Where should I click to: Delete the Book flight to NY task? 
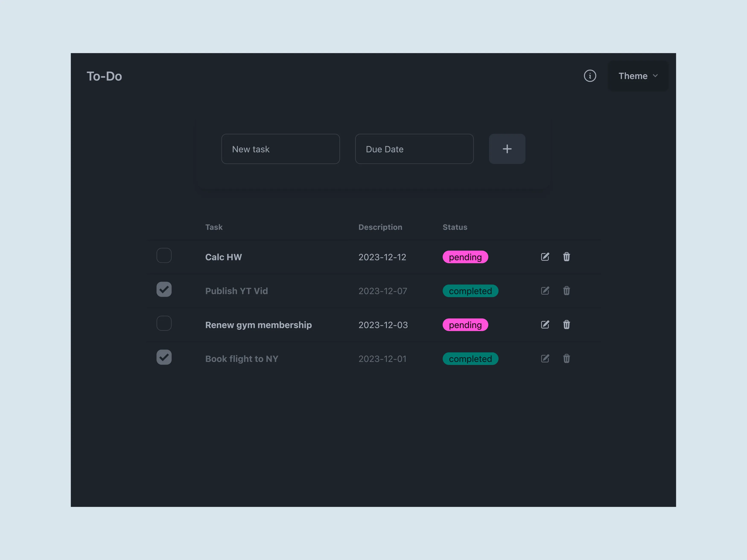pos(566,358)
